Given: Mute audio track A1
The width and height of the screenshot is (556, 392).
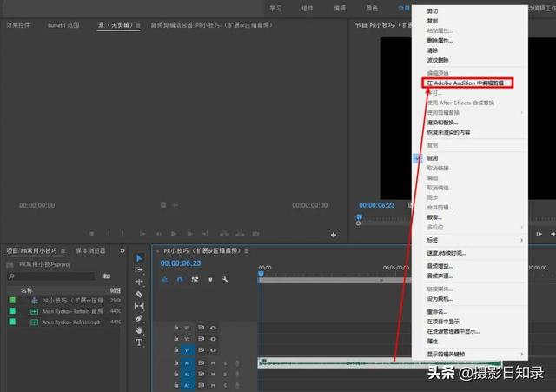Looking at the screenshot, I should tap(213, 362).
